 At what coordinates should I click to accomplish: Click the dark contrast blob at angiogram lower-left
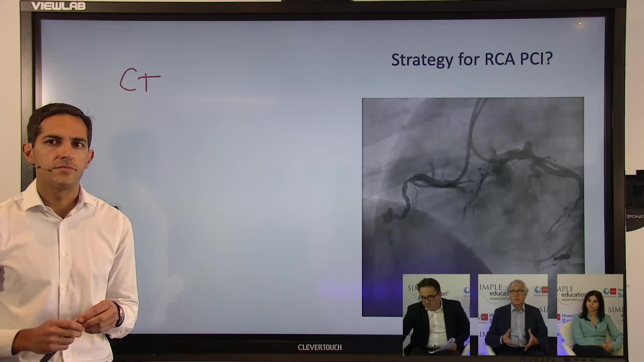389,215
